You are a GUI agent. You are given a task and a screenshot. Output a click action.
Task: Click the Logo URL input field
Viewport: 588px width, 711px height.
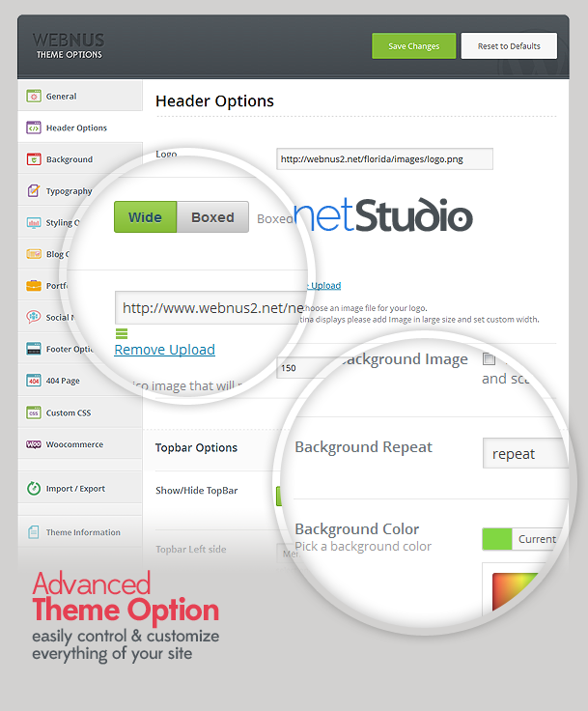384,159
